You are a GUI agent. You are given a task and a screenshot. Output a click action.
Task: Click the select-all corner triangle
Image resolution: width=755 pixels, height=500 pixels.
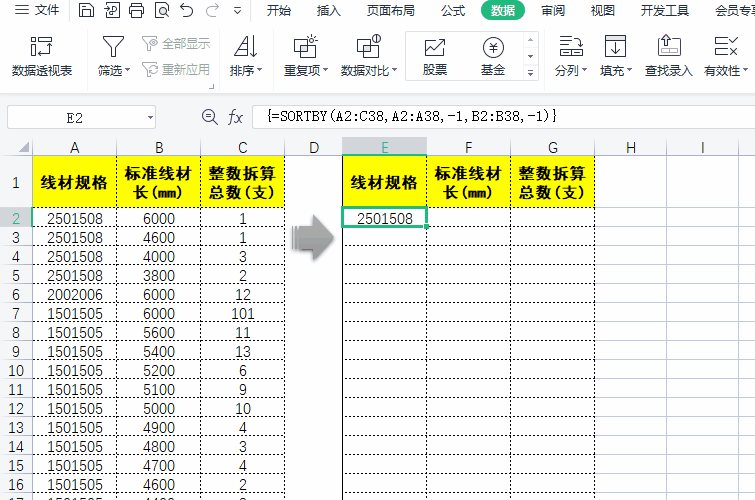pos(23,147)
